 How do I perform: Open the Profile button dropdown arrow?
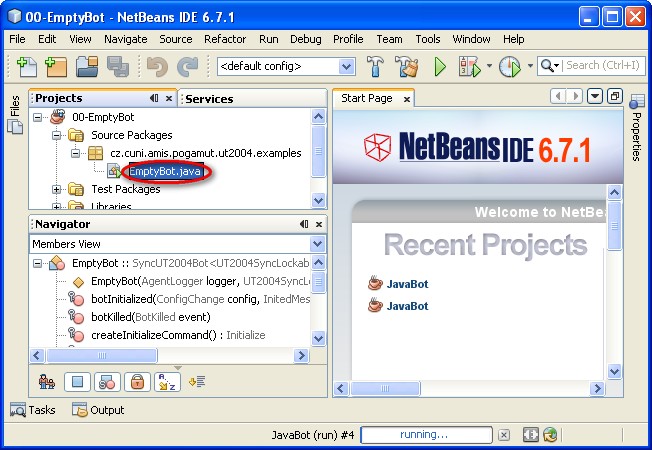[530, 66]
